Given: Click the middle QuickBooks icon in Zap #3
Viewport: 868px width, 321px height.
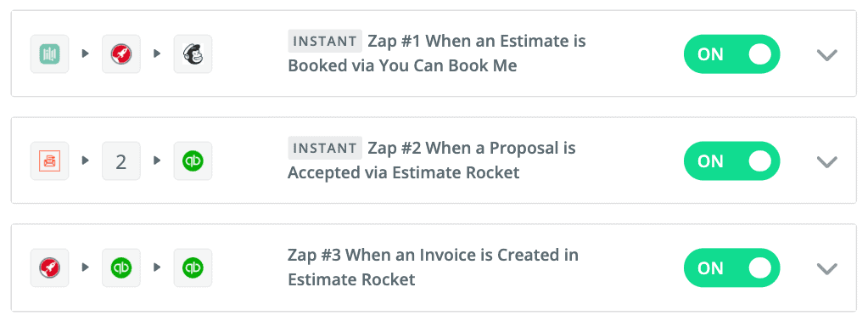Looking at the screenshot, I should (x=121, y=267).
